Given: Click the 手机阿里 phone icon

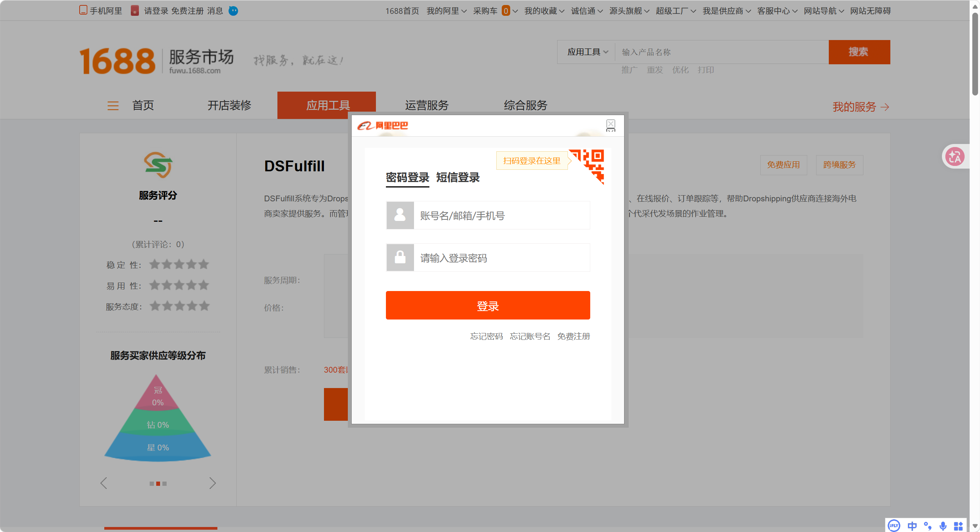Looking at the screenshot, I should [x=83, y=10].
